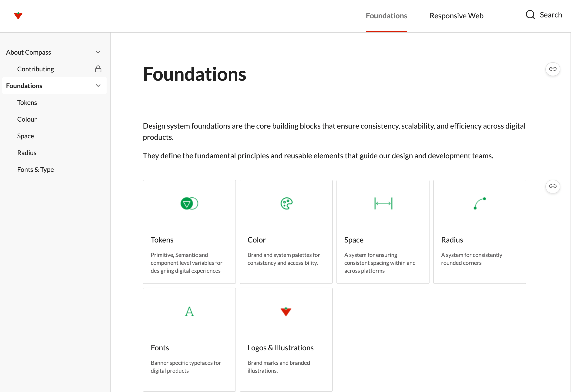Screen dimensions: 571x392
Task: Click the Logos & Illustrations triangle icon
Action: point(286,312)
